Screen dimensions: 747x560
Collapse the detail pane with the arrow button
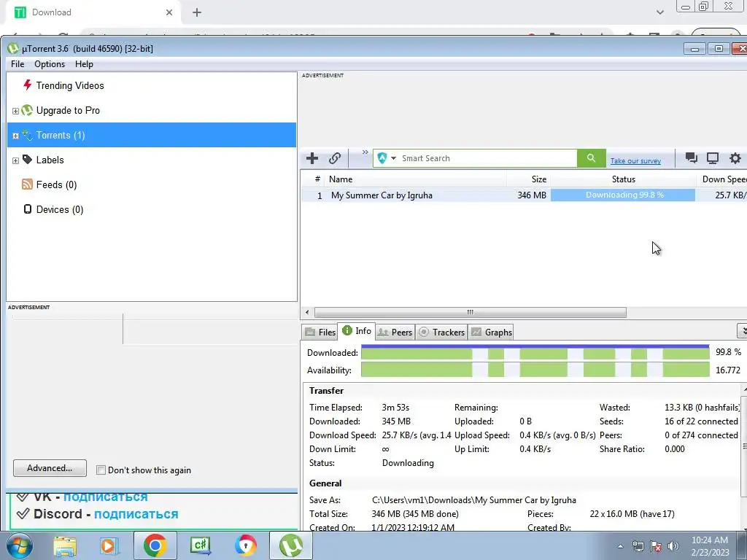(742, 330)
